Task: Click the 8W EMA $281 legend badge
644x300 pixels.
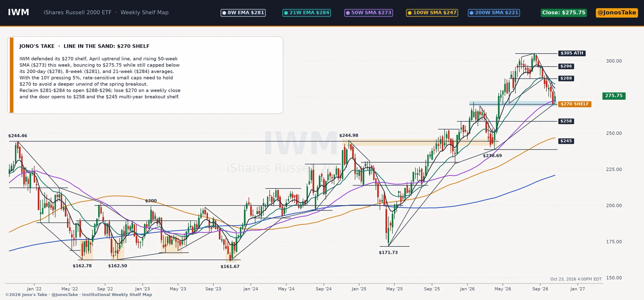Action: click(243, 13)
